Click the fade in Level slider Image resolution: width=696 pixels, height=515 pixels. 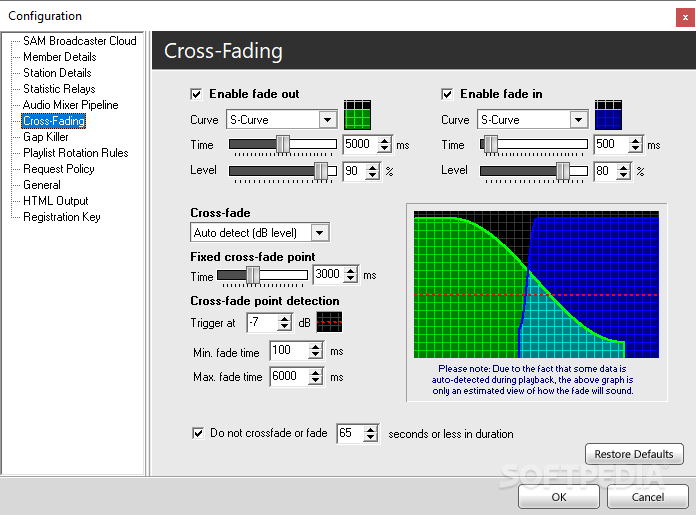tap(534, 171)
